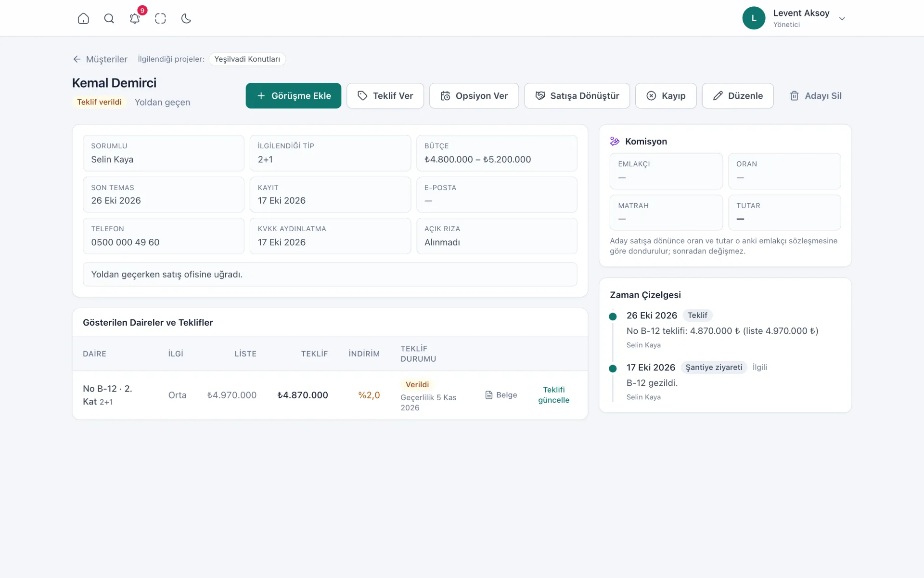Image resolution: width=924 pixels, height=578 pixels.
Task: Expand the user menu chevron
Action: point(842,19)
